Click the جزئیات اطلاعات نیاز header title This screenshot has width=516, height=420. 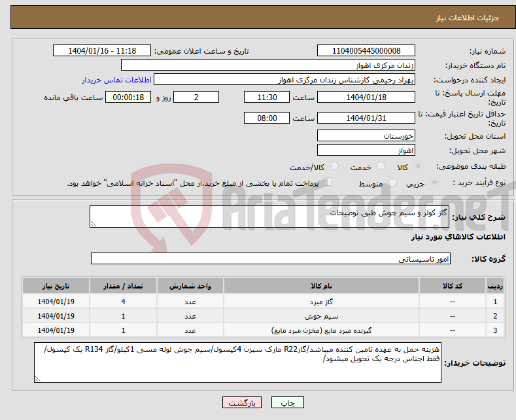pyautogui.click(x=468, y=18)
